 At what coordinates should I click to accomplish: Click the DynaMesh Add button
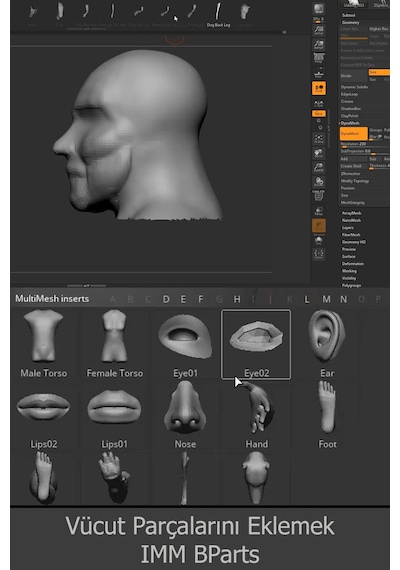point(353,159)
